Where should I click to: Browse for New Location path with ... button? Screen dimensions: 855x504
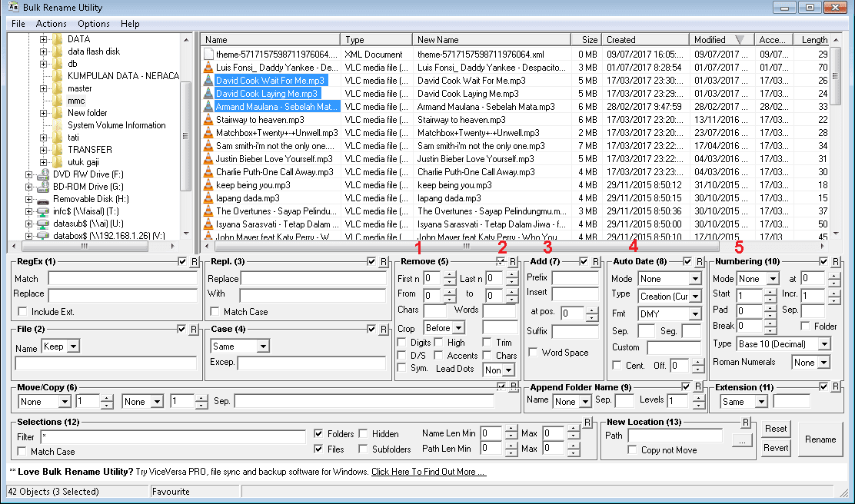(742, 440)
